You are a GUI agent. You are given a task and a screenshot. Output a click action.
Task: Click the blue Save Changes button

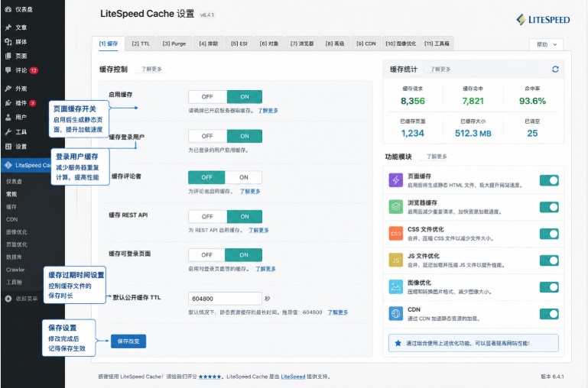point(128,341)
